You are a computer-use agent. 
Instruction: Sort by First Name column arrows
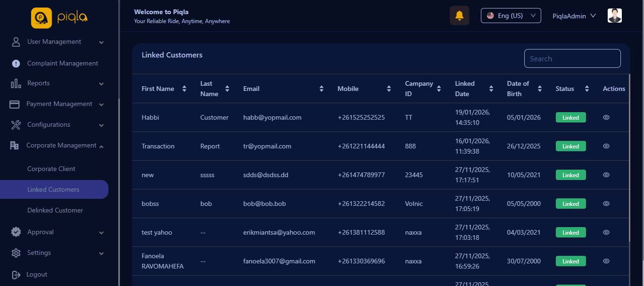tap(184, 89)
